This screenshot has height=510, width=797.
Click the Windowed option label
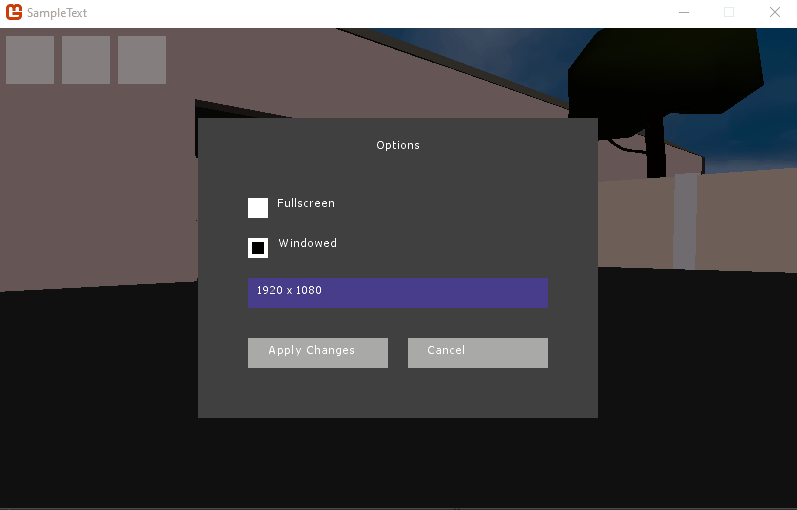(307, 243)
